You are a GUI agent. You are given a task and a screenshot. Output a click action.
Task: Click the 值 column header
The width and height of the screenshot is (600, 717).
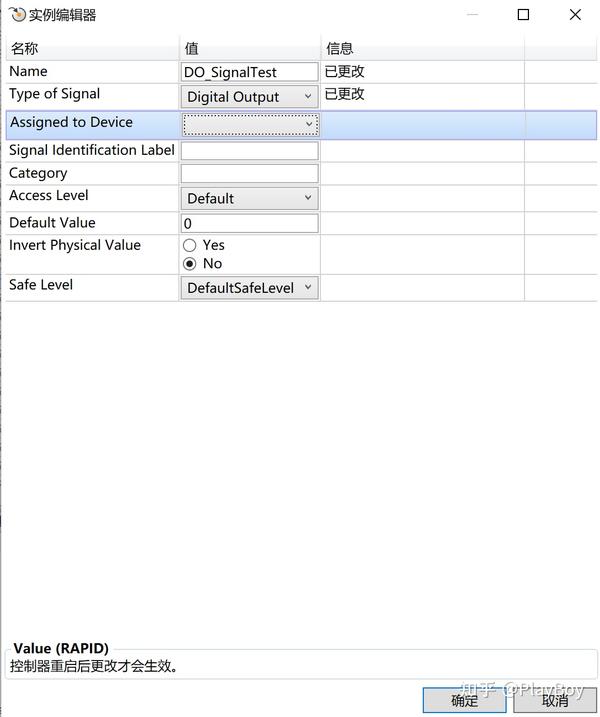pos(250,48)
